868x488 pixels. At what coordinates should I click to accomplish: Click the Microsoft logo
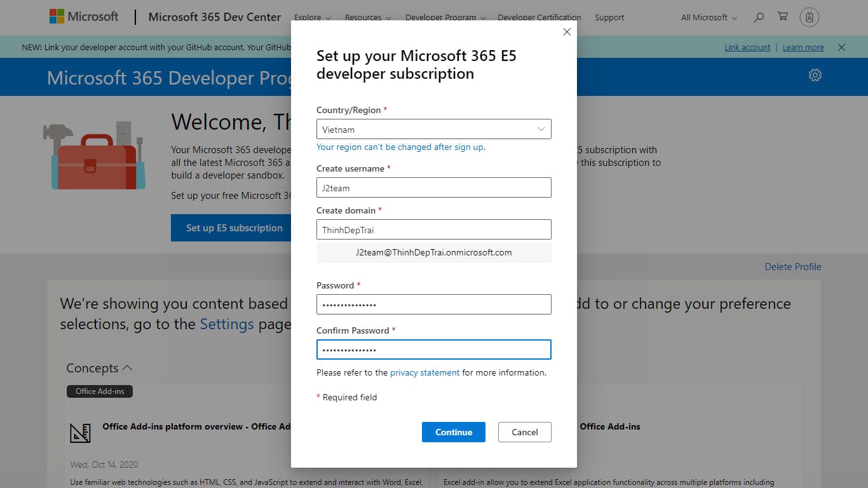(84, 17)
